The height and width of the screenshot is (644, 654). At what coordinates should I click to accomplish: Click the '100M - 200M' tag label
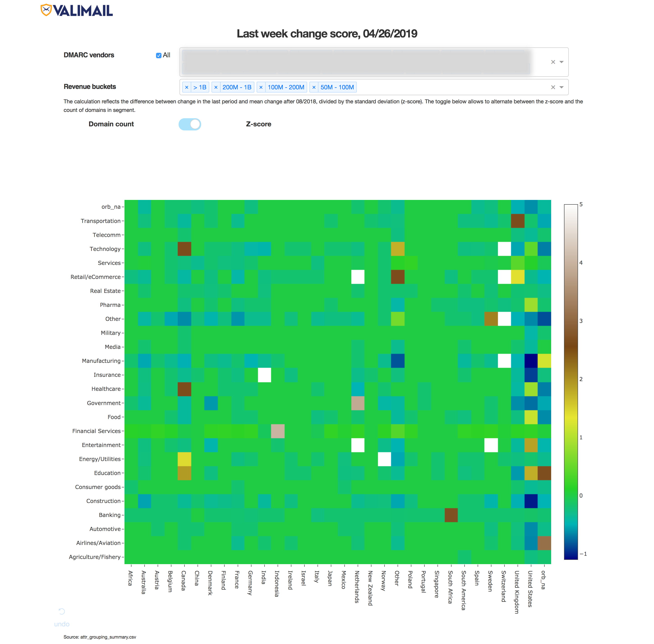coord(286,87)
